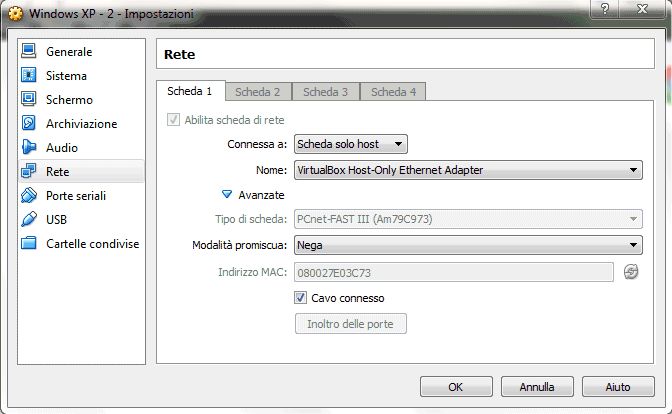Click the Porte seriali connector icon

pos(29,195)
